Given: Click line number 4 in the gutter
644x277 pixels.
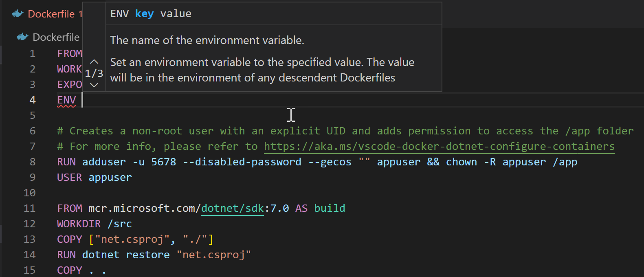Looking at the screenshot, I should [x=32, y=100].
